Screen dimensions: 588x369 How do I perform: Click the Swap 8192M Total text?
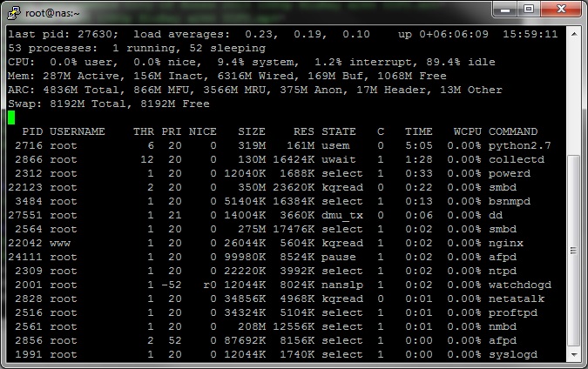tap(70, 104)
